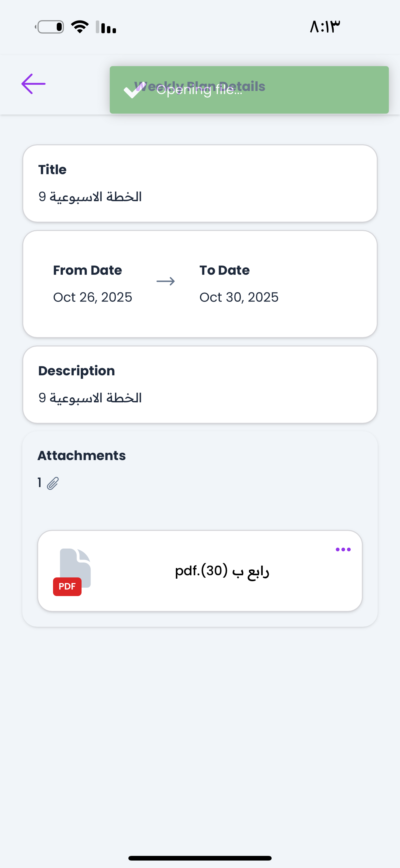Select the From Date Oct 26, 2025 value
This screenshot has height=868, width=400.
[93, 297]
